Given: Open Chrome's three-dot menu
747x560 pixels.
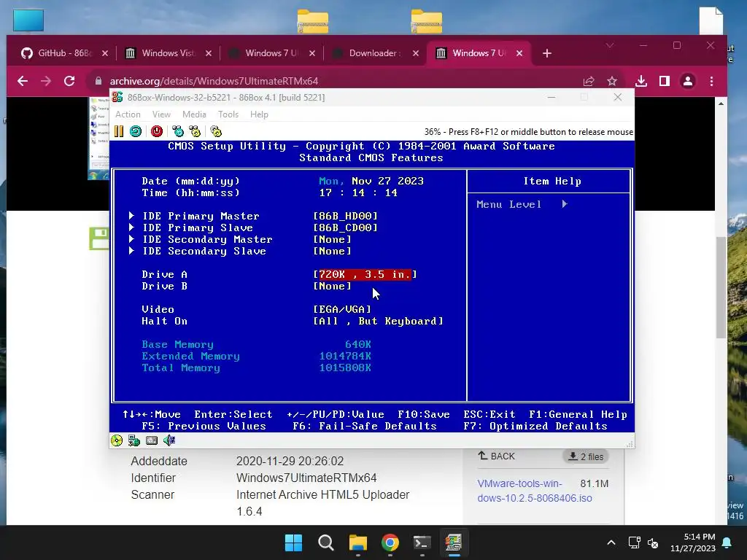Looking at the screenshot, I should tap(711, 81).
